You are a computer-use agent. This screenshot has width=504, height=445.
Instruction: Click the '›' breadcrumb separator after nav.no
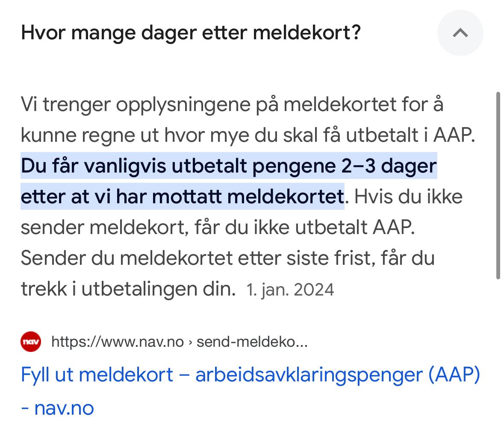pos(190,343)
